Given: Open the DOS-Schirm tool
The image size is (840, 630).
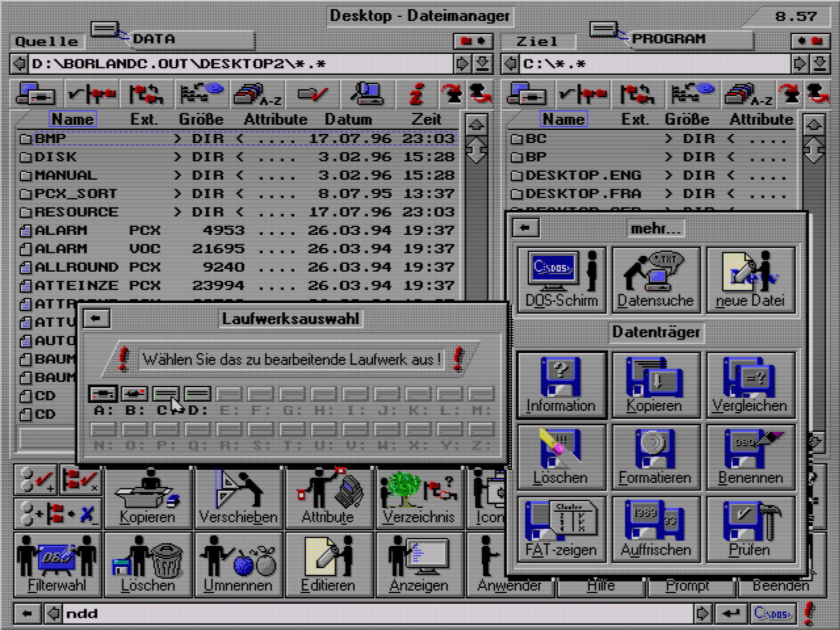Looking at the screenshot, I should 562,280.
